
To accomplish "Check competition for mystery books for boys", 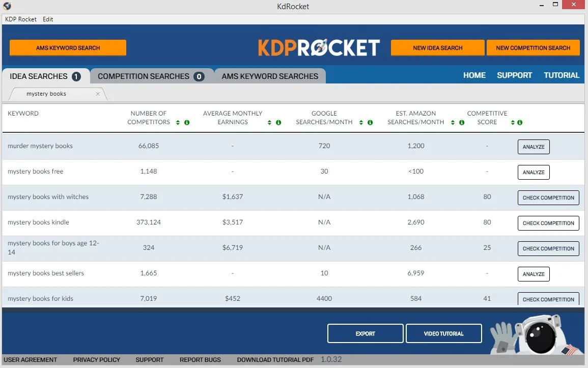I will point(548,249).
